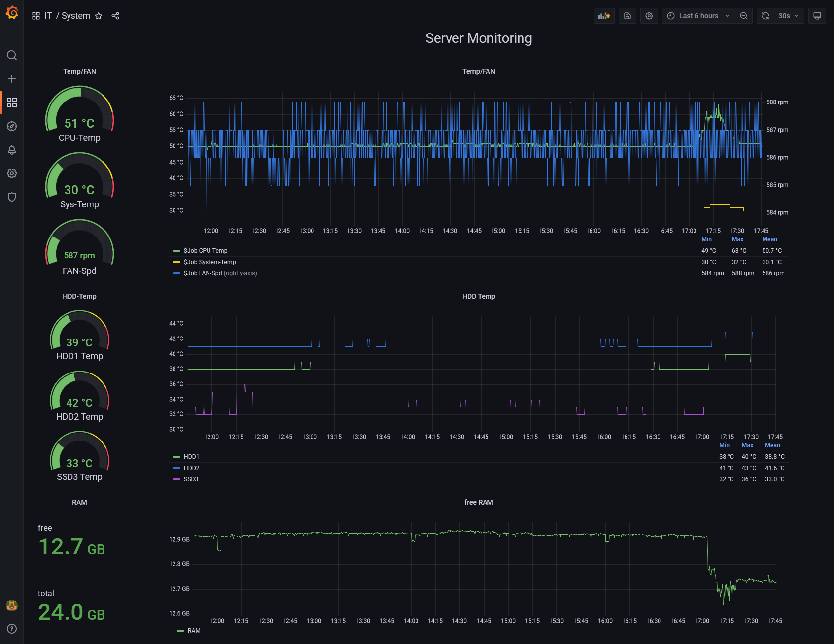
Task: Click the 41.6 °C HDD2 mean value
Action: (775, 468)
